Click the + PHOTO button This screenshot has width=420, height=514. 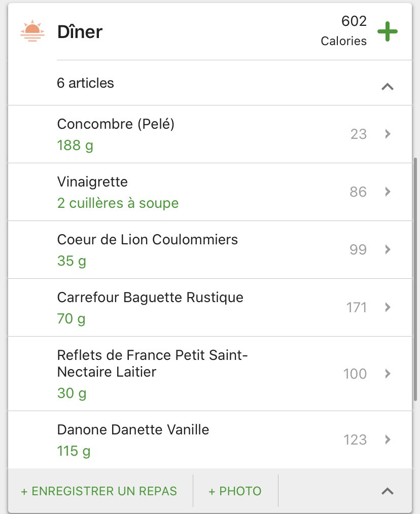coord(235,491)
